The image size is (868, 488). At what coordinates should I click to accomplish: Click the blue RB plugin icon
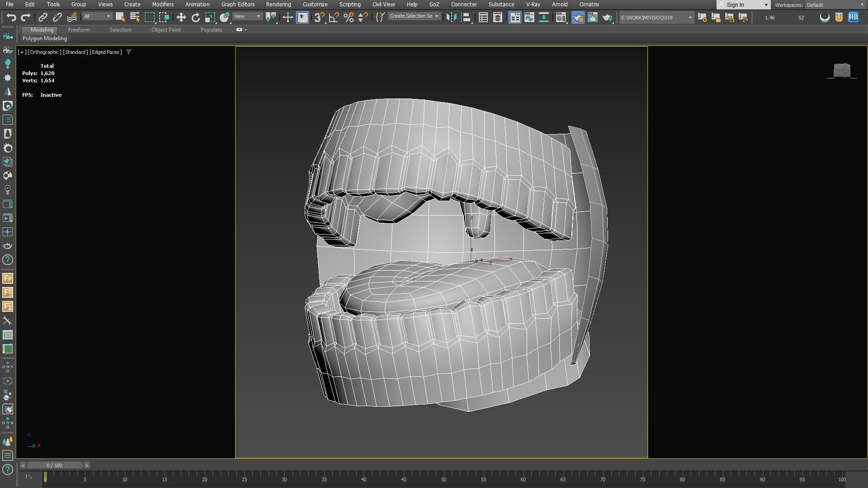tap(853, 18)
